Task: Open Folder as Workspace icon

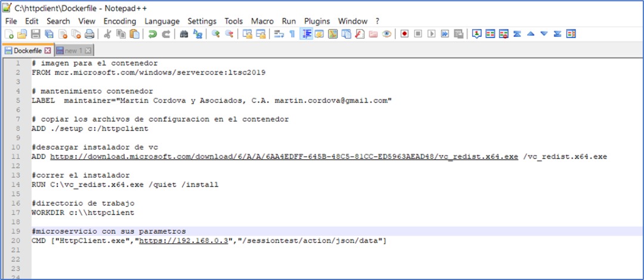Action: click(x=373, y=35)
